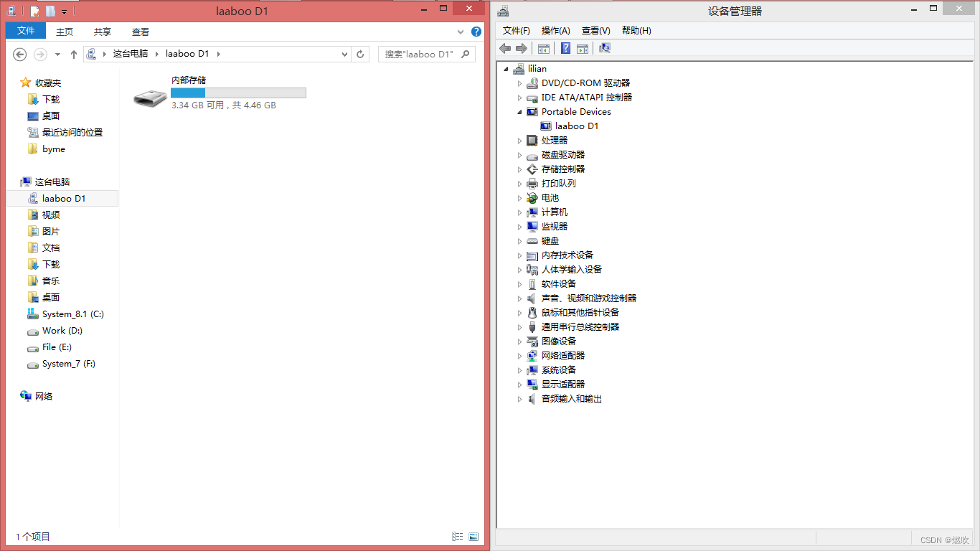The image size is (980, 551).
Task: Expand IDE ATA/ATAPI 控制器 node
Action: tap(519, 98)
